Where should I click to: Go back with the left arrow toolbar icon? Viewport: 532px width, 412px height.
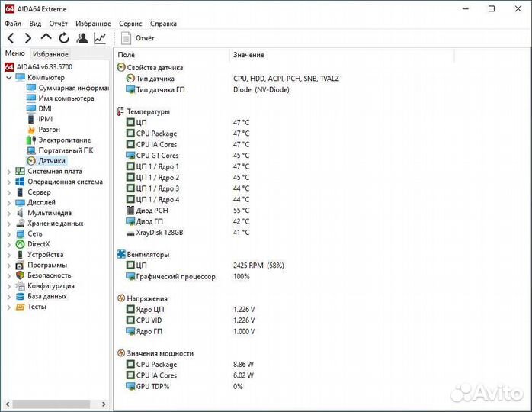click(11, 38)
